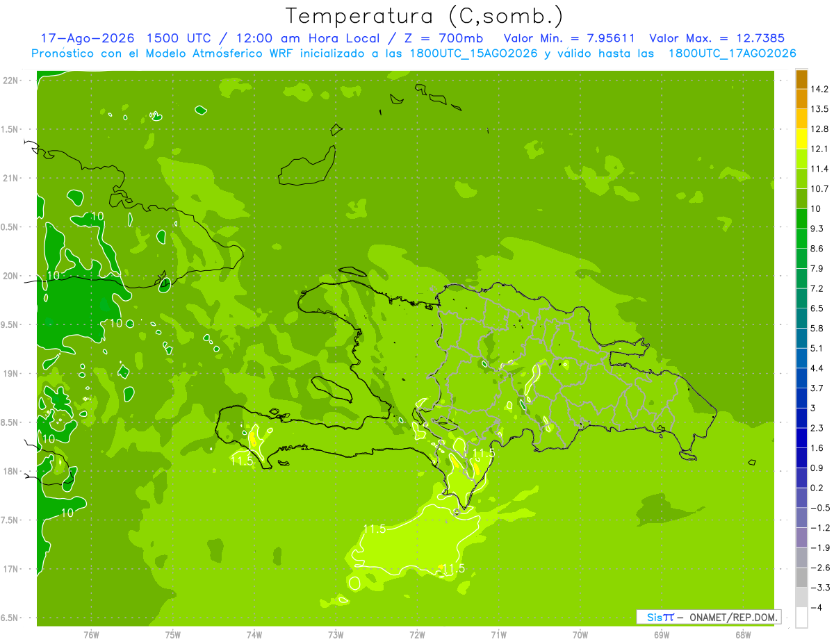Screen dimensions: 834x644
Task: Click the "1.6" color scale label
Action: coord(817,448)
